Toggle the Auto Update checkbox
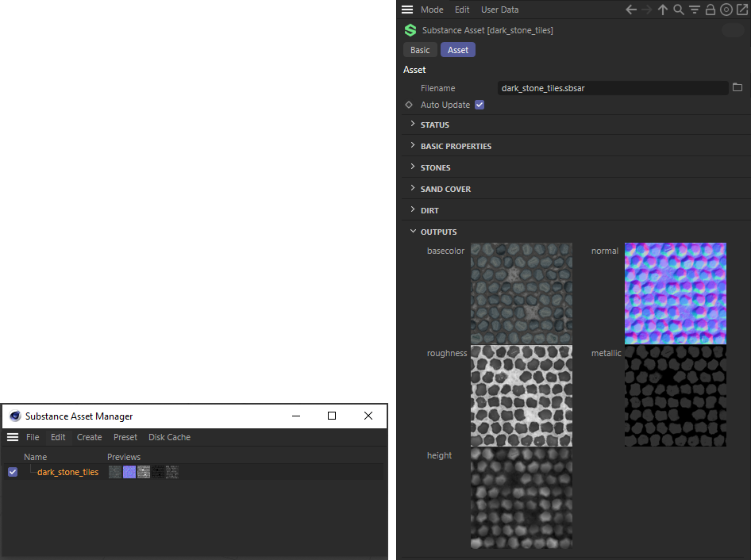This screenshot has height=560, width=751. tap(479, 105)
